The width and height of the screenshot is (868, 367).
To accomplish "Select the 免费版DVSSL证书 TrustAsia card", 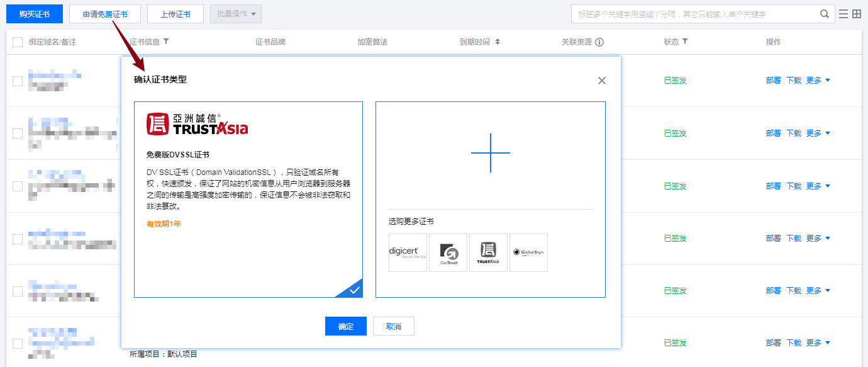I will tap(248, 200).
